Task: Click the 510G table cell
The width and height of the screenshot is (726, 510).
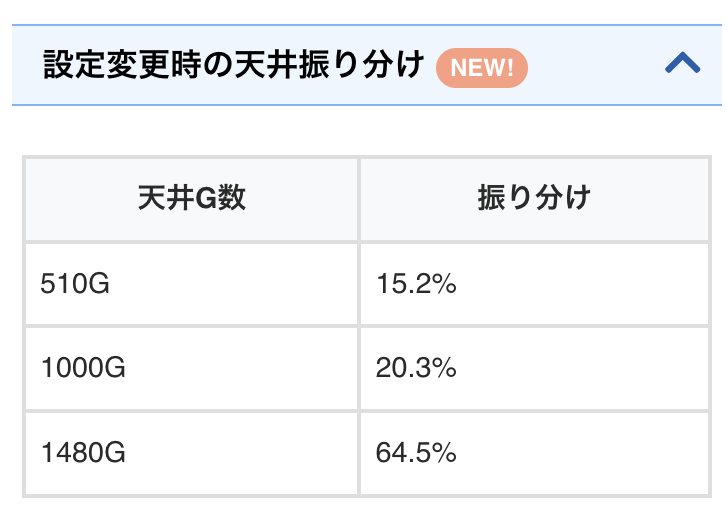Action: pos(192,284)
